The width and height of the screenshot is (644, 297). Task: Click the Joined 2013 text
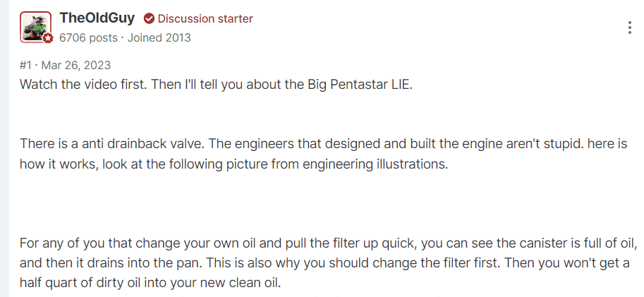pyautogui.click(x=159, y=38)
